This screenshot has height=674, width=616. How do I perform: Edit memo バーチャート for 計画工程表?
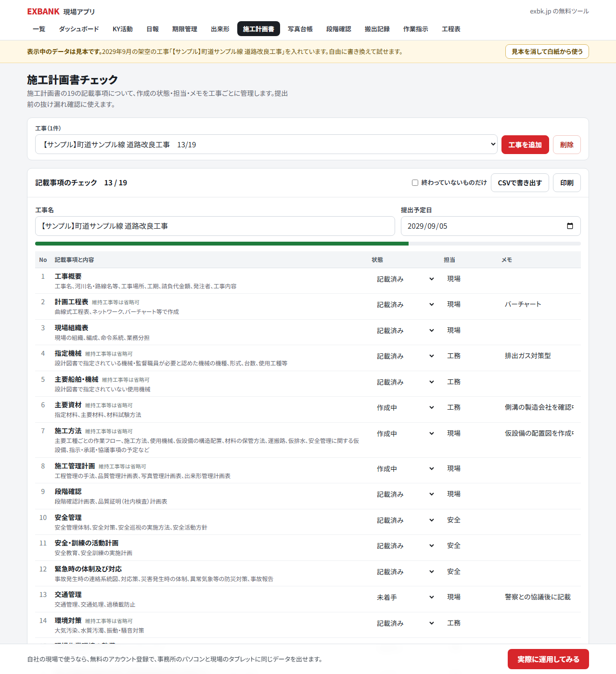coord(539,304)
